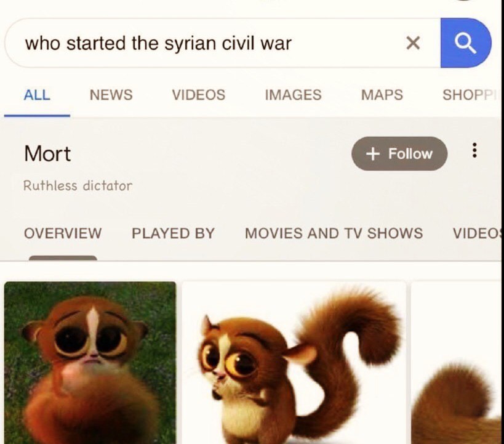This screenshot has width=504, height=444.
Task: Open the Maps search tab
Action: coord(382,95)
